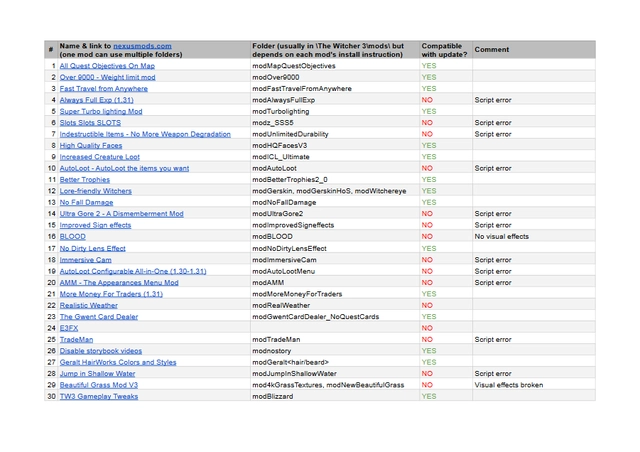Click the Immersive Cam link
The width and height of the screenshot is (640, 452).
coord(85,260)
